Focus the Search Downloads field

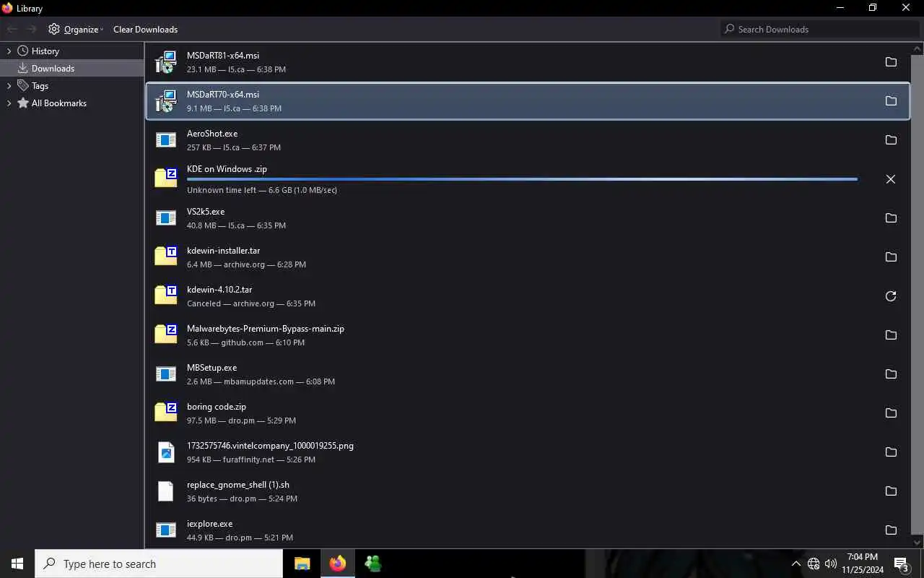[820, 30]
